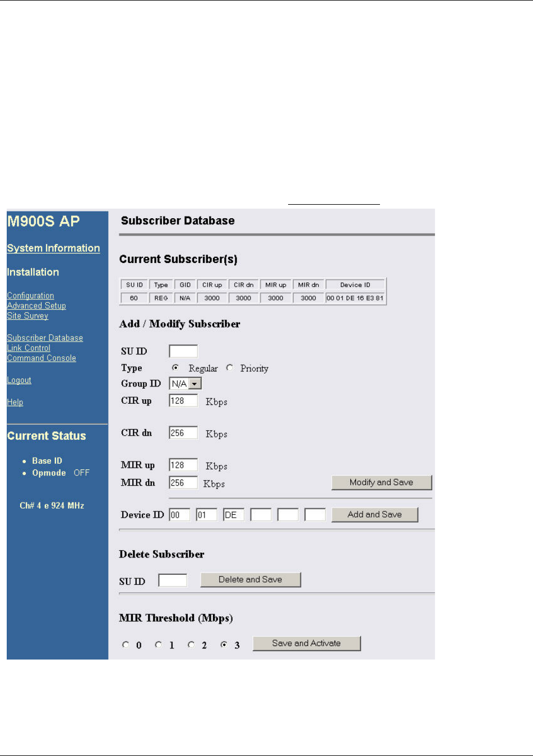Select MIR Threshold 1 radio button
Viewport: 533px width, 756px height.
click(x=159, y=645)
